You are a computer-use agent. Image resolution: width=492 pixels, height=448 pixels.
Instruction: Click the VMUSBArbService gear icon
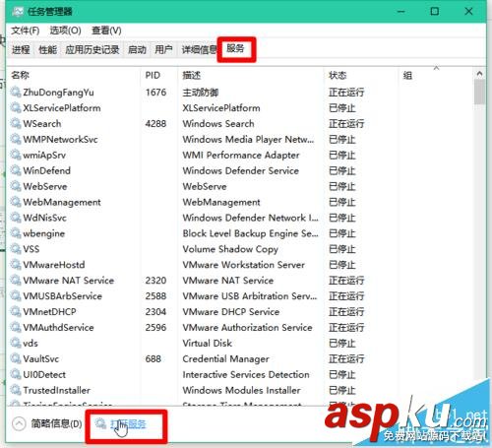[x=16, y=295]
